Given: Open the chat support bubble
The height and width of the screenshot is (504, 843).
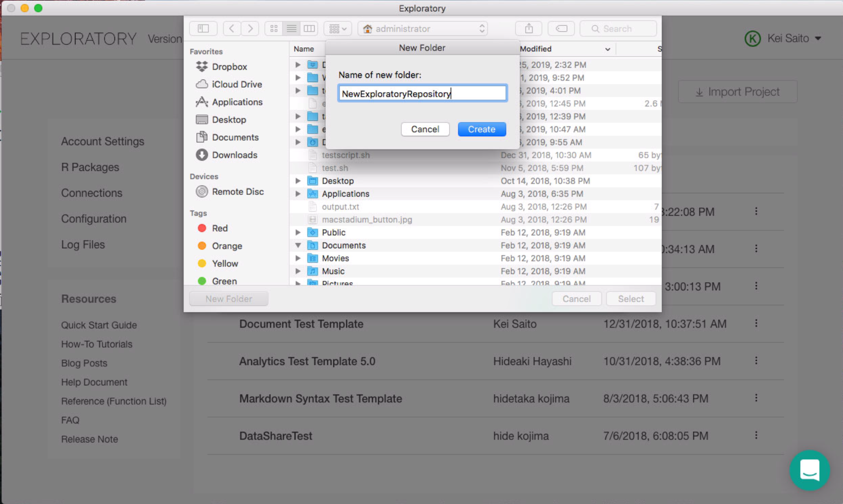Looking at the screenshot, I should click(x=810, y=470).
